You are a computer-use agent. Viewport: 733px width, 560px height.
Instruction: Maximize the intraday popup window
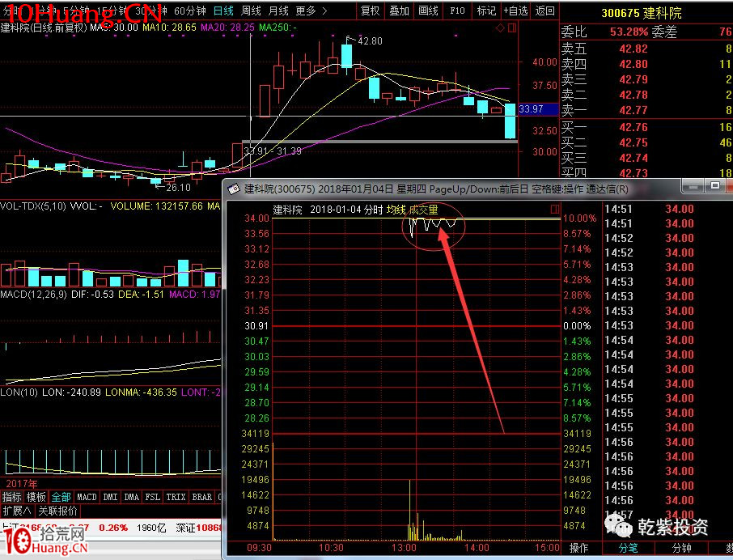point(714,185)
